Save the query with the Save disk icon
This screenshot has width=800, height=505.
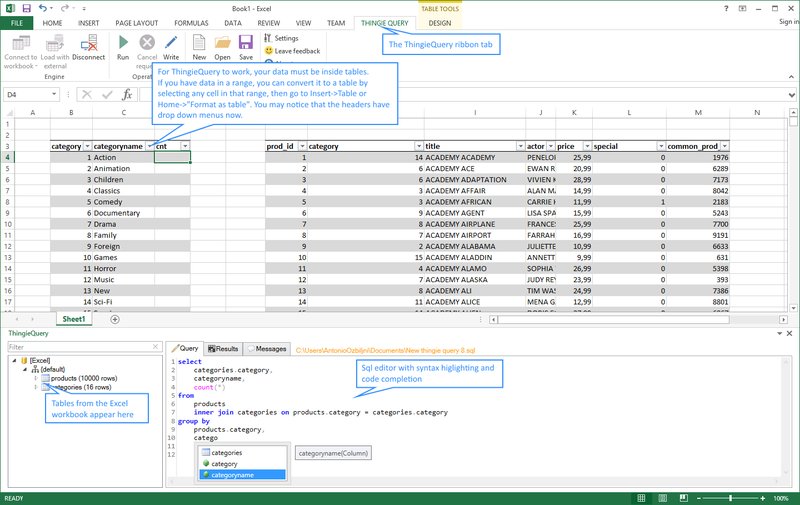tap(246, 42)
